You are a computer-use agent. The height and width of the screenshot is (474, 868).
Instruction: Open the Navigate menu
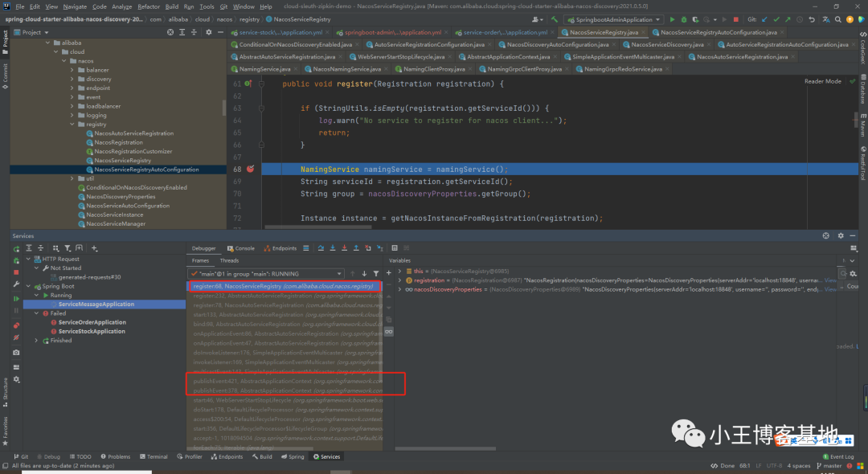point(75,6)
